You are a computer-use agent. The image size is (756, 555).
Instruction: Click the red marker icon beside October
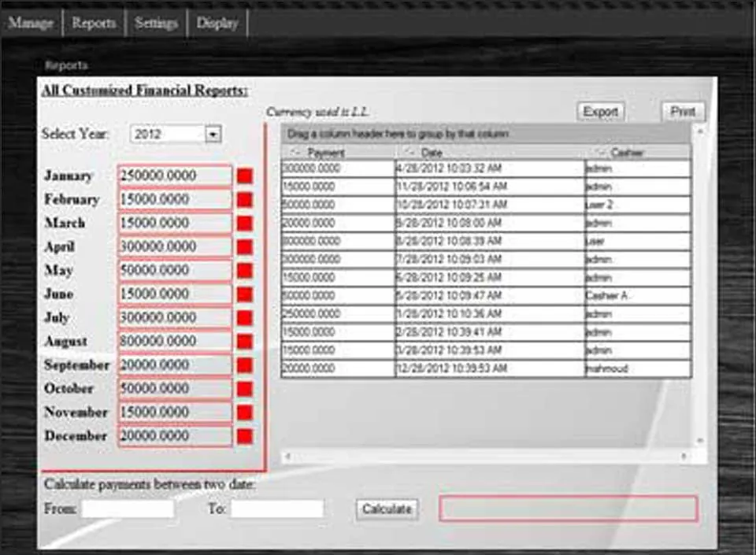245,388
